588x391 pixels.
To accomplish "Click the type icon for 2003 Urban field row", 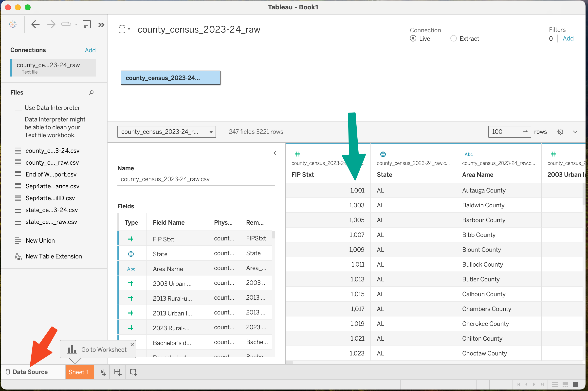I will [130, 283].
